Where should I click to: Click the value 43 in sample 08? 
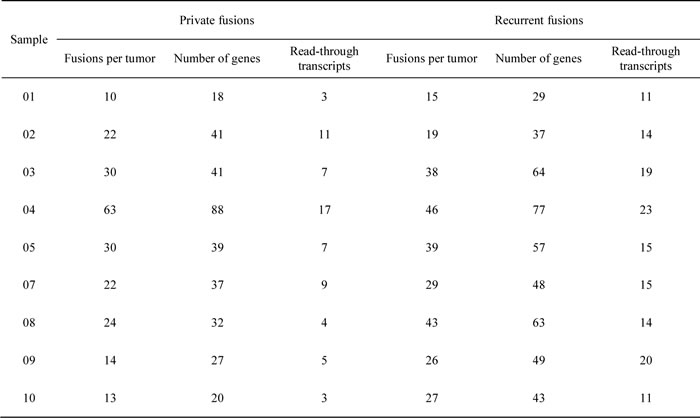click(432, 322)
